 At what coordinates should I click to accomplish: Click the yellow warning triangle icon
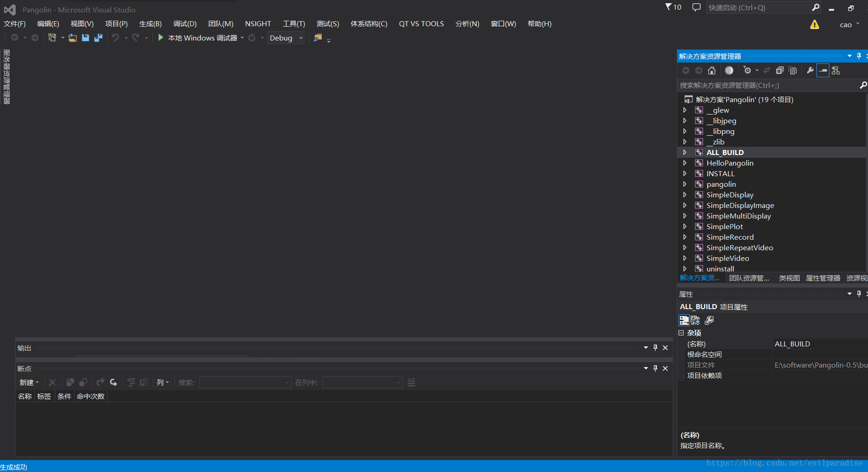[x=815, y=24]
